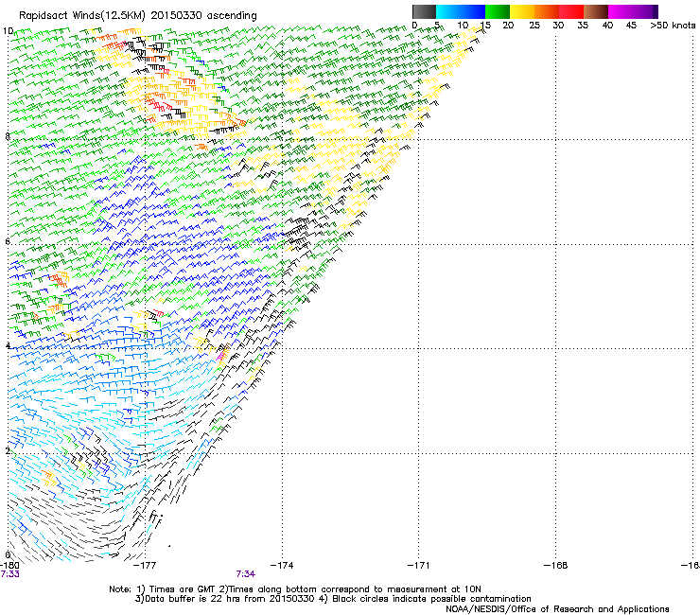Click the '3)Data buffer is 22 hrs' note line

coord(333,599)
